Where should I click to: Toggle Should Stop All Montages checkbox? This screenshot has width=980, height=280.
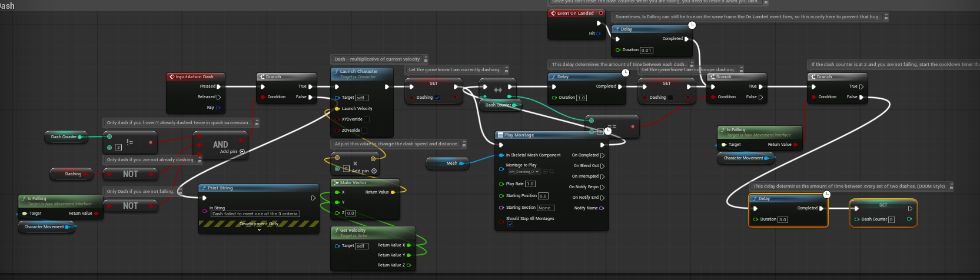(510, 224)
